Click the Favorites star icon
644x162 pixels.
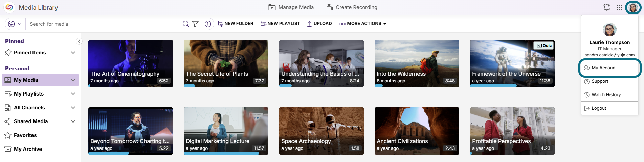click(x=8, y=135)
